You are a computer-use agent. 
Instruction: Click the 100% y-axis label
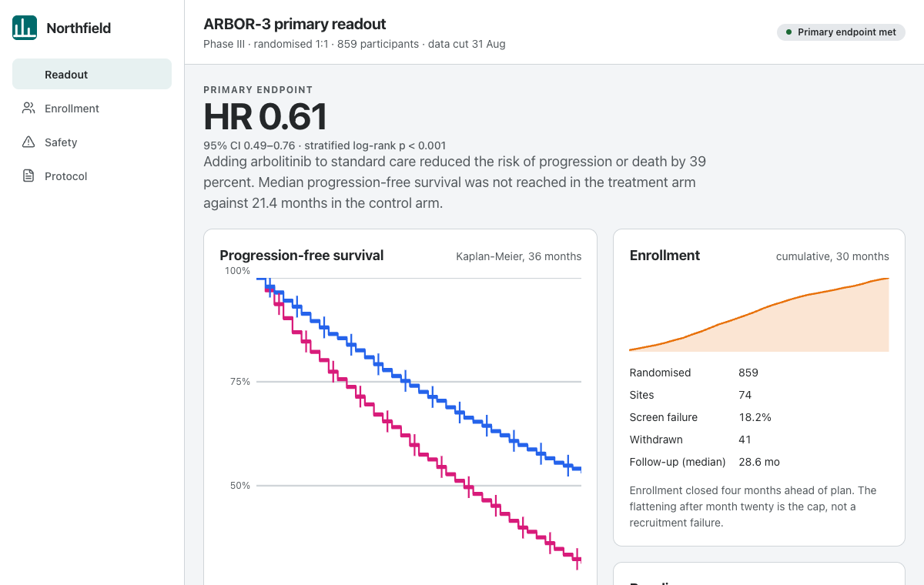237,271
